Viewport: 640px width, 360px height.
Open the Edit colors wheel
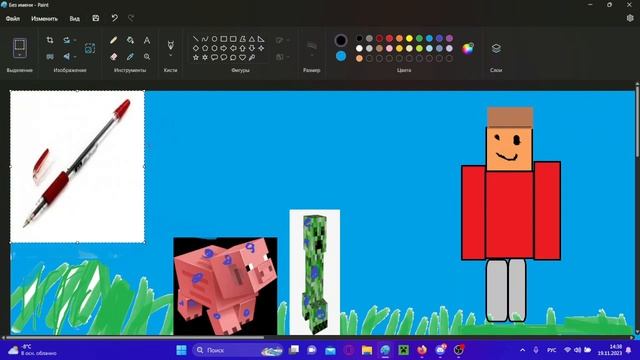point(468,48)
